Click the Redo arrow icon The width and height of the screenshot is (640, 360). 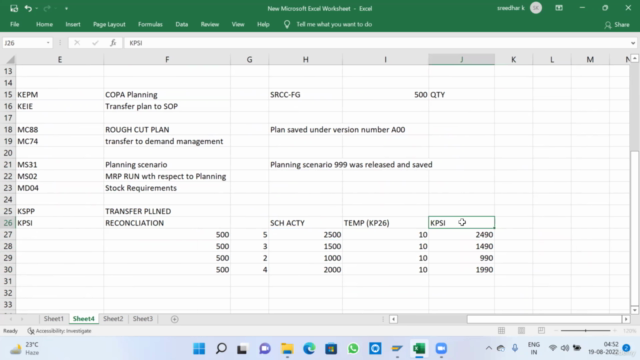click(47, 8)
